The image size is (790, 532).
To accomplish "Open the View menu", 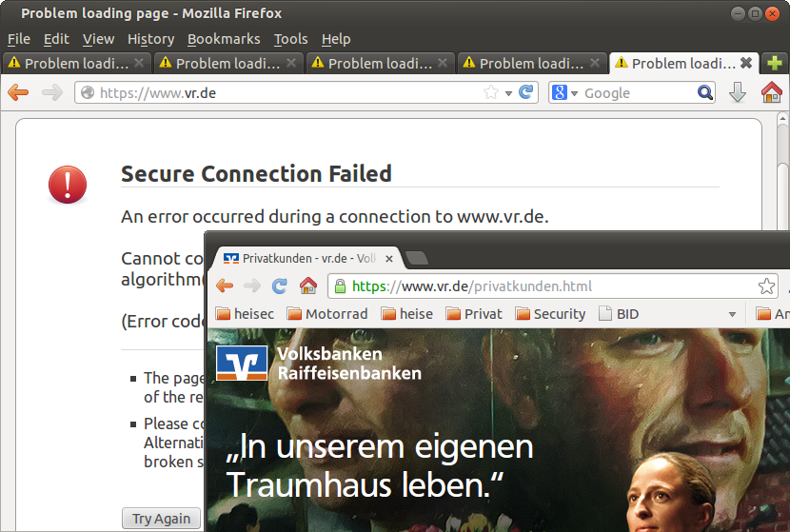I will click(x=98, y=39).
